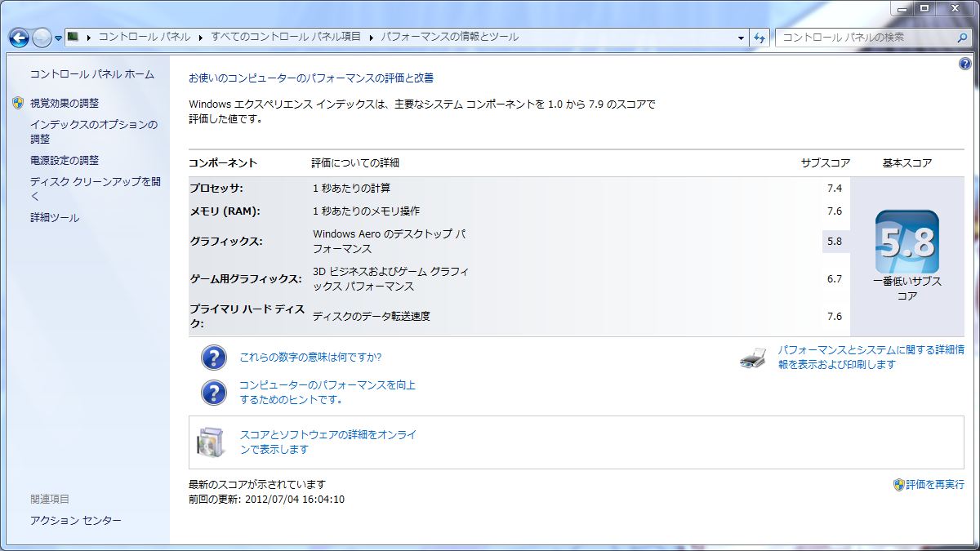Open 電源設定の調整 link

click(64, 161)
